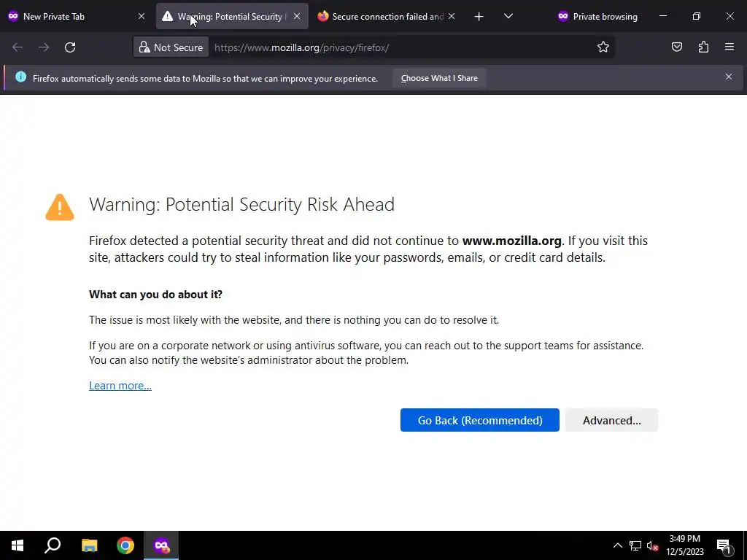Click the Not Secure lock indicator
The image size is (747, 560).
(x=171, y=47)
